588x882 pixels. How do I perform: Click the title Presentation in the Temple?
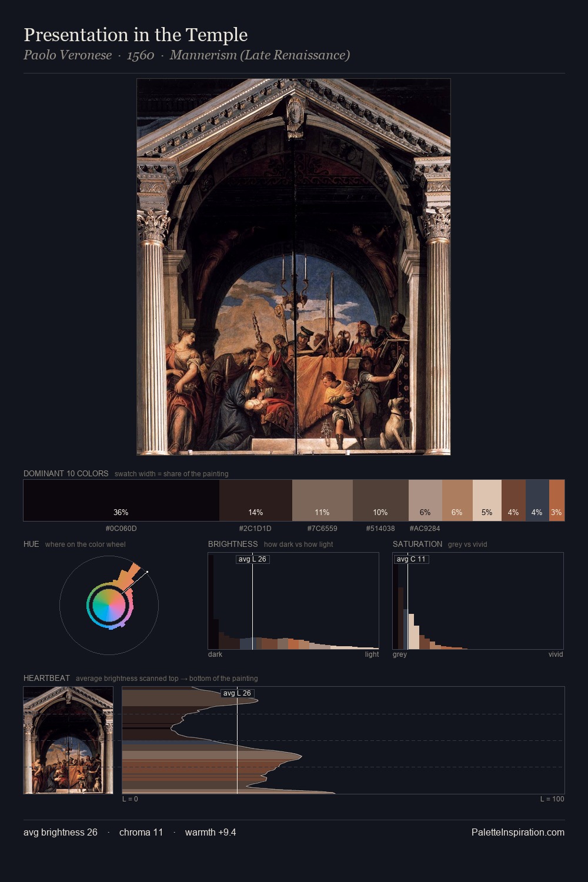136,35
